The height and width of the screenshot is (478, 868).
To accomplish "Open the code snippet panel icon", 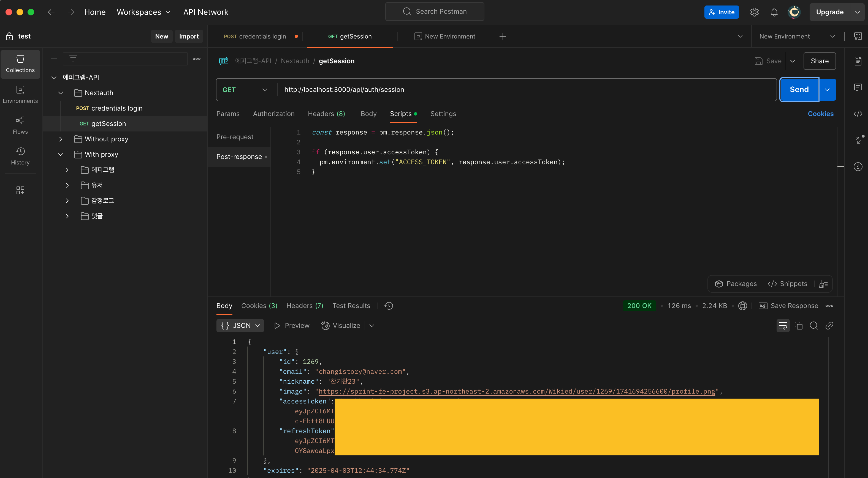I will [858, 114].
